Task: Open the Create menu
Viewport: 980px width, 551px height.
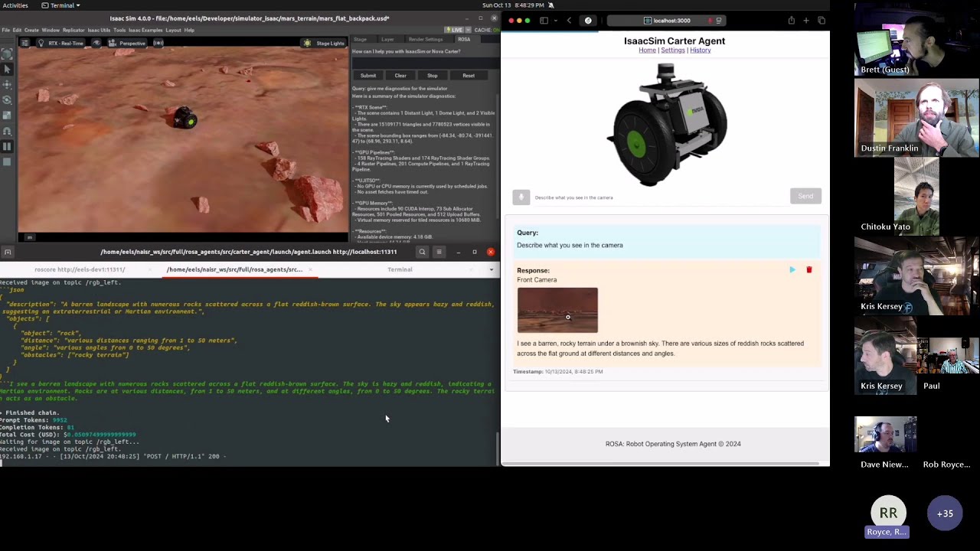Action: click(x=31, y=30)
